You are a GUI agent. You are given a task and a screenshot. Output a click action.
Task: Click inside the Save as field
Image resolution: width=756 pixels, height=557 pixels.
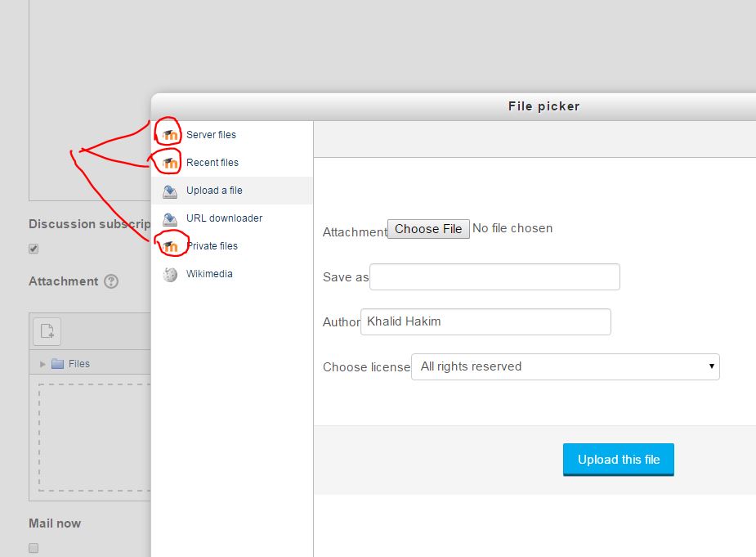pos(494,276)
